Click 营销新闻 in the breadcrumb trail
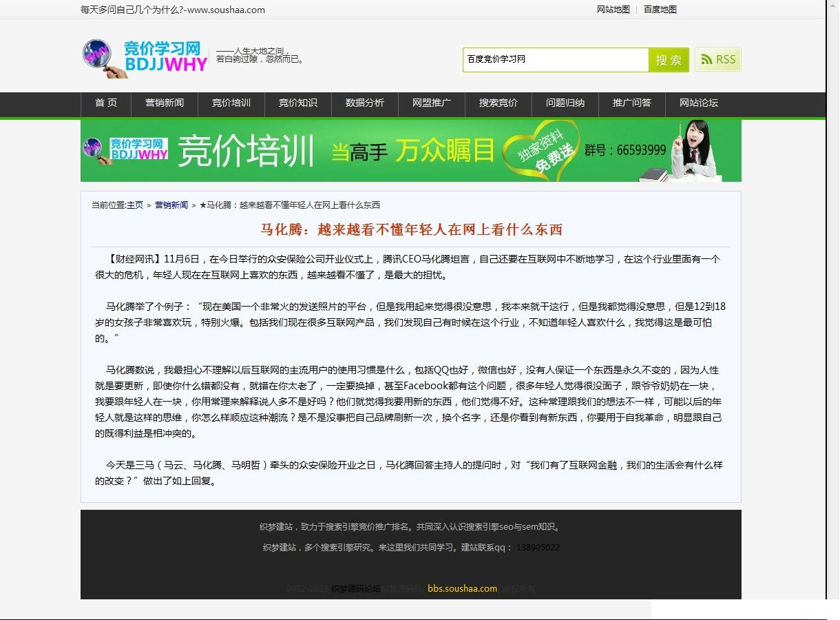Image resolution: width=840 pixels, height=620 pixels. click(171, 205)
